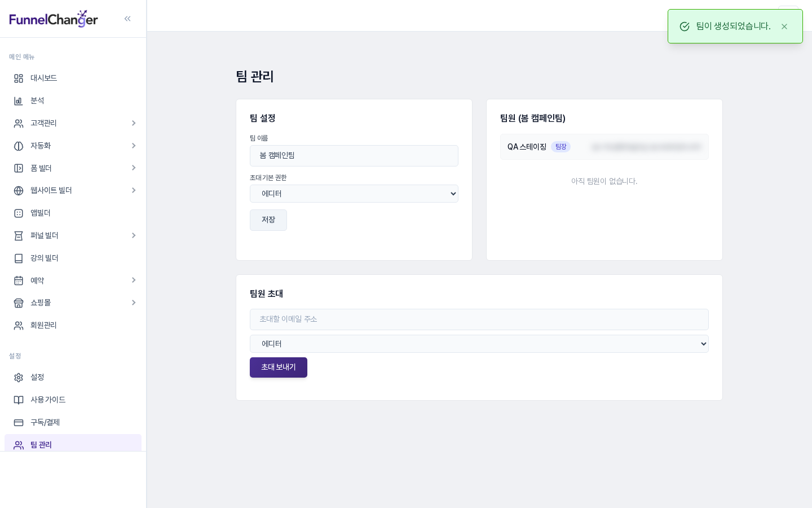Open the 앱빌더 menu item
The image size is (812, 508).
coord(73,213)
